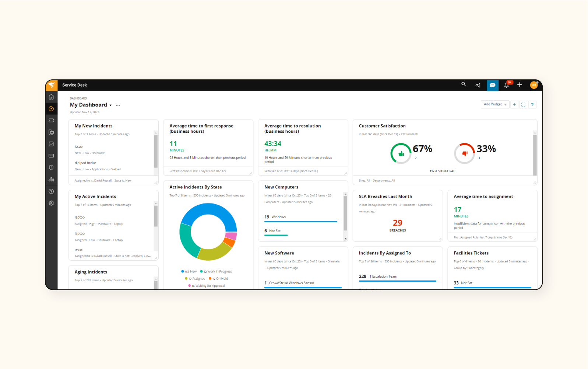Click the resize handle of first response widget
The width and height of the screenshot is (588, 369).
[251, 173]
